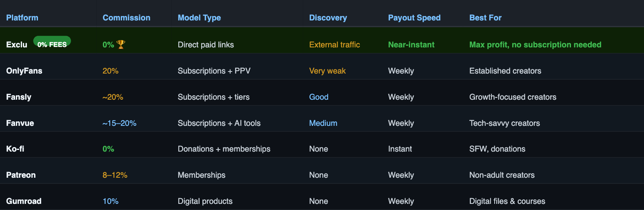Click the 'External traffic' discovery cell
Screen dimensions: 644x210
[x=334, y=45]
